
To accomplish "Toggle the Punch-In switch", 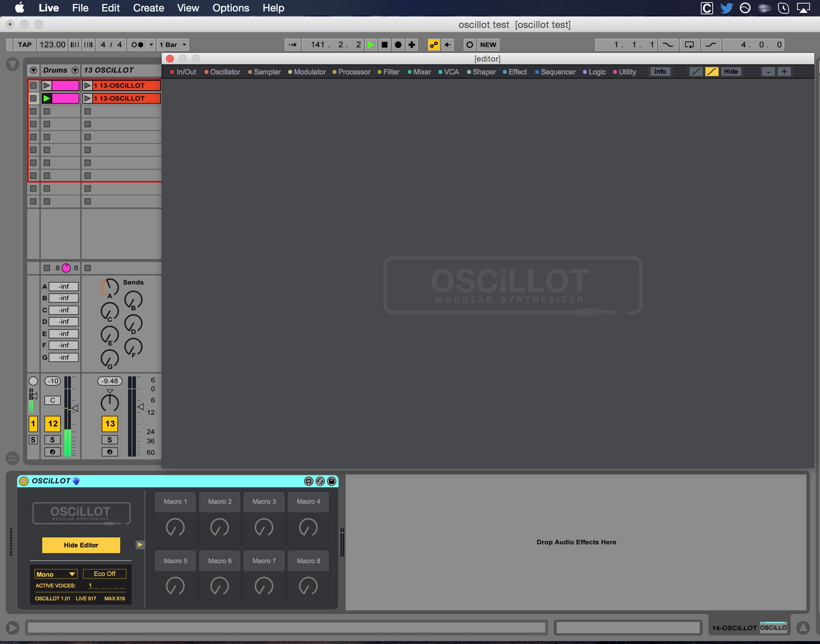I will click(668, 44).
